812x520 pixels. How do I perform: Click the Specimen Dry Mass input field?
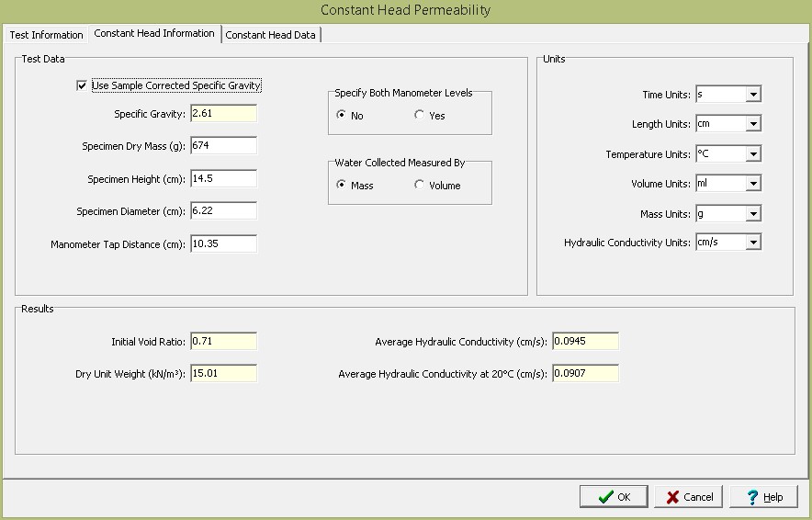pos(223,146)
